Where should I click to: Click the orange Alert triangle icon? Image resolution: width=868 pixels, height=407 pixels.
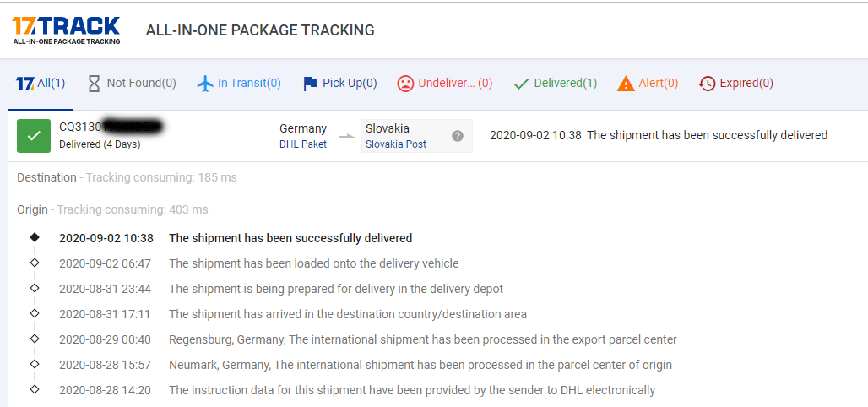[626, 83]
